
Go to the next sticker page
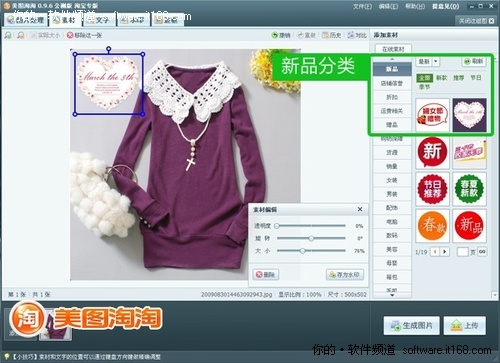445,252
